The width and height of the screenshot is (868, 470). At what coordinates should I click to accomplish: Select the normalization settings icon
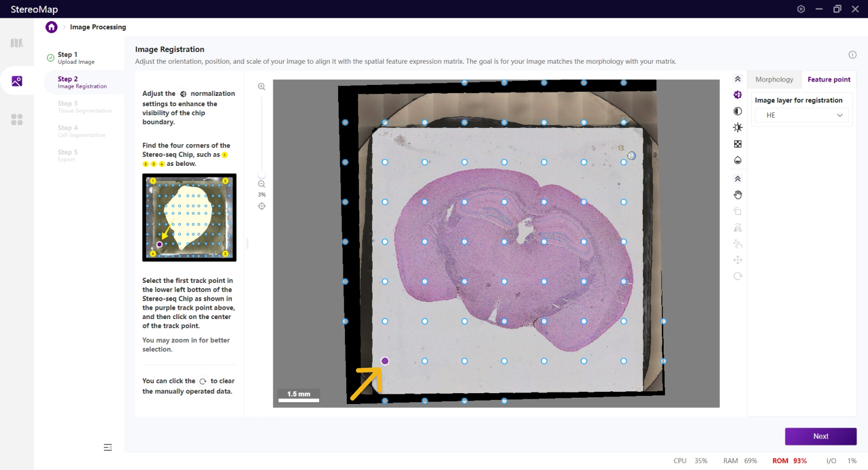(738, 95)
